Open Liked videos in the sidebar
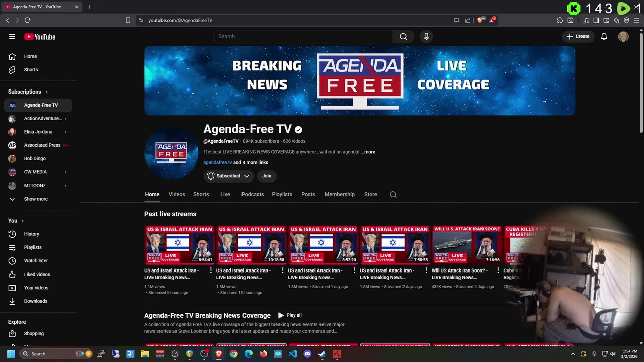The height and width of the screenshot is (362, 644). tap(38, 274)
